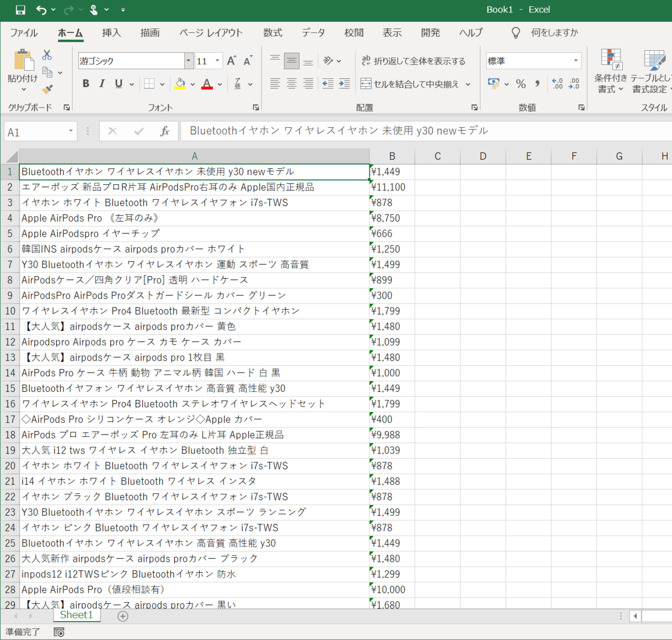The image size is (672, 640).
Task: Open the number format dropdown 標準
Action: click(576, 60)
